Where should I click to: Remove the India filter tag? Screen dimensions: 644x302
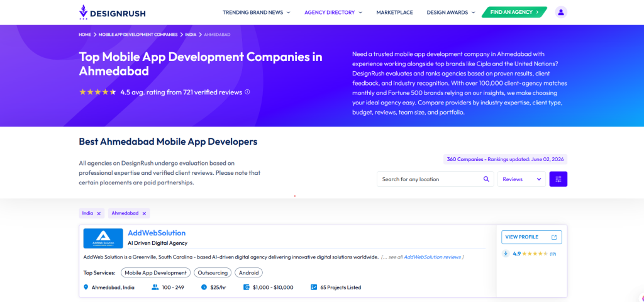pos(99,213)
